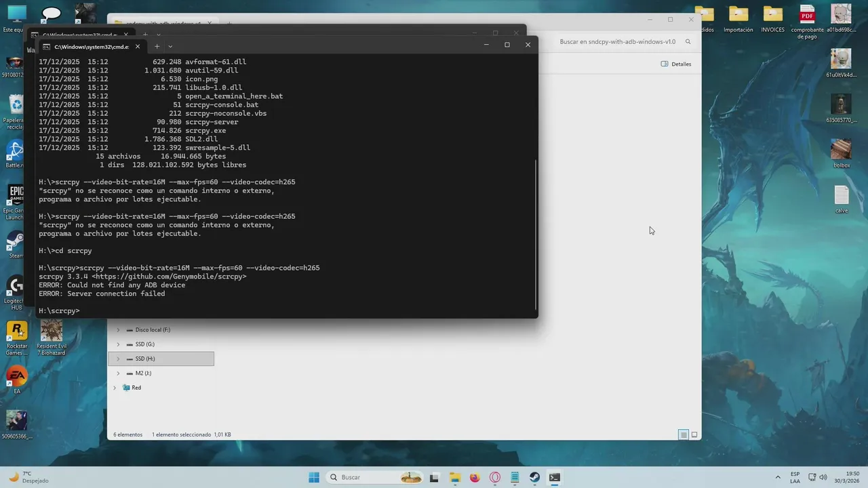This screenshot has height=488, width=868.
Task: Click Explorer search box Buscar en sndcpy
Action: 617,41
